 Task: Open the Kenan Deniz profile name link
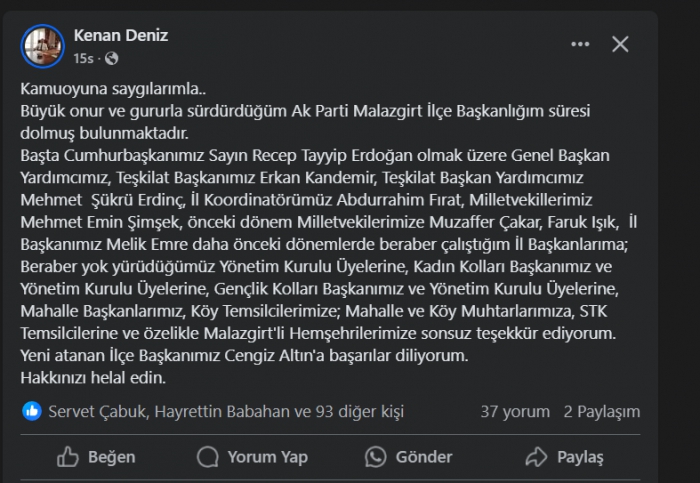point(120,35)
